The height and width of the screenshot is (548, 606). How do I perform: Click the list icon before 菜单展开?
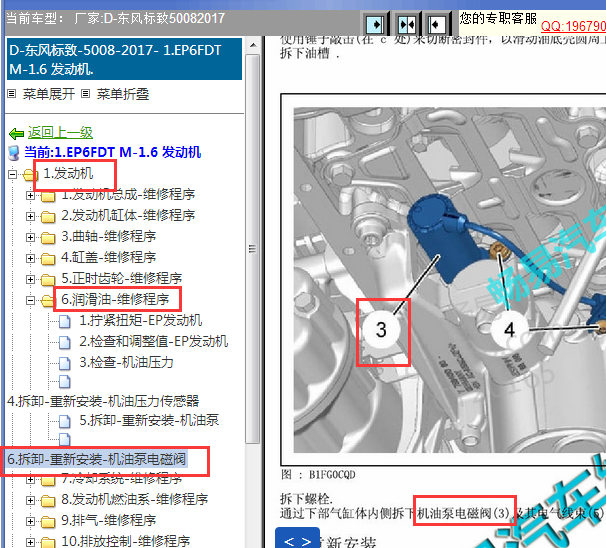12,94
